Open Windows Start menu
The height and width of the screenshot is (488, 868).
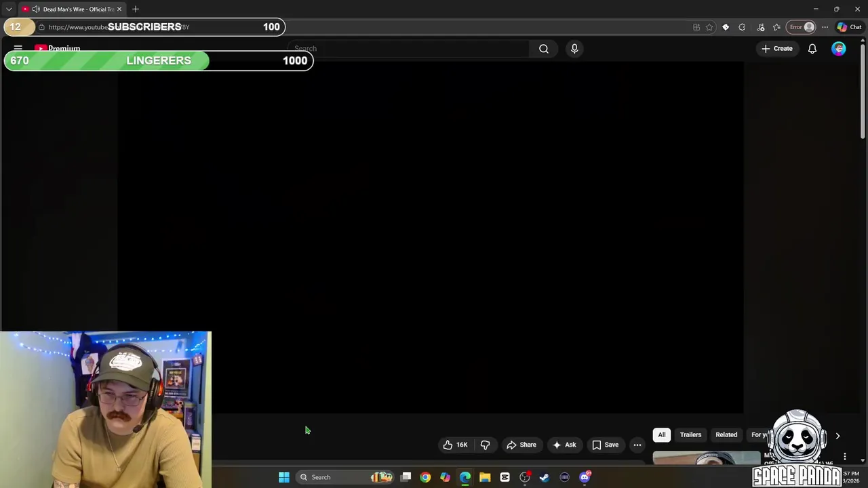284,477
